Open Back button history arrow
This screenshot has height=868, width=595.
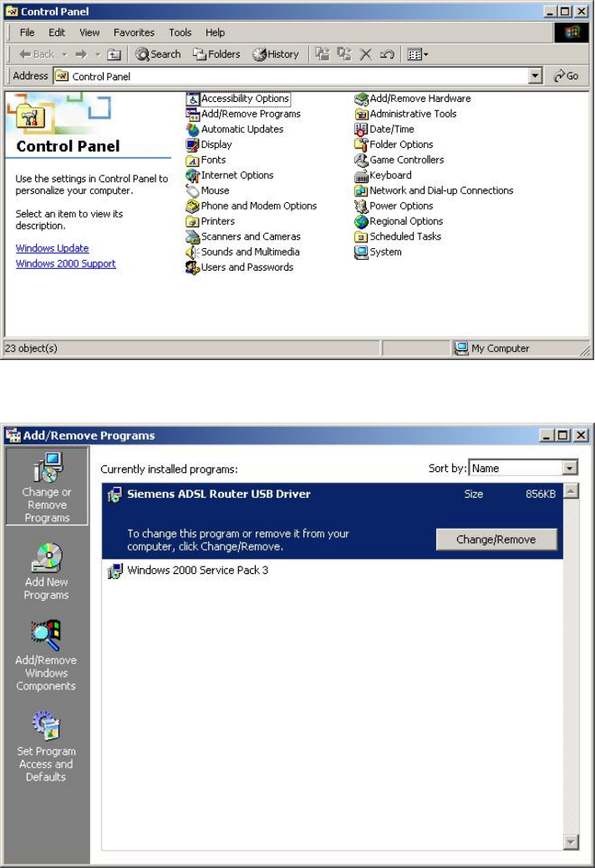(x=64, y=54)
